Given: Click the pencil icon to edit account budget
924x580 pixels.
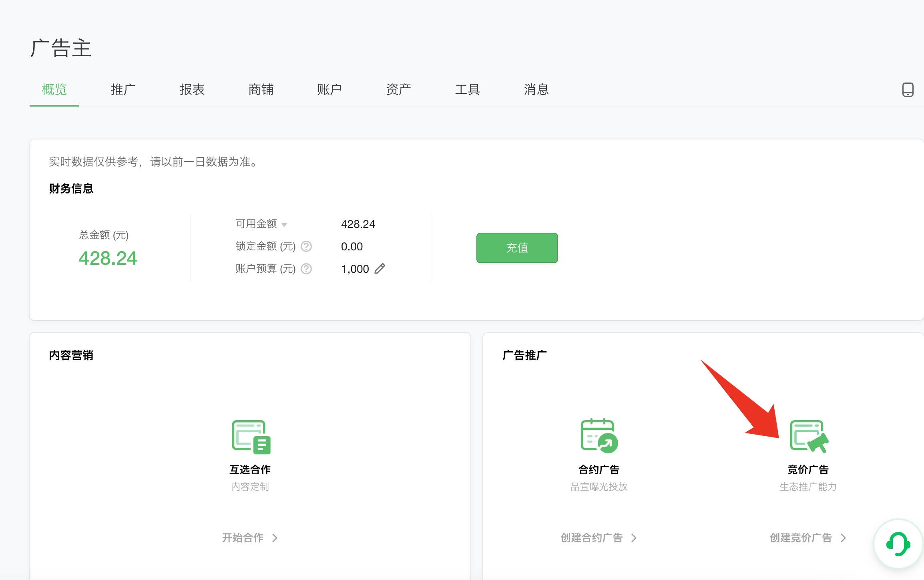Looking at the screenshot, I should [380, 268].
